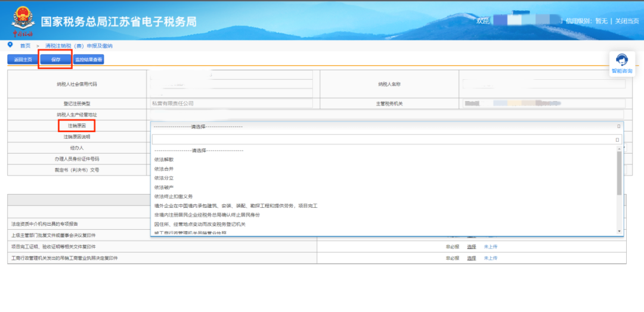
Task: Go to 首页 breadcrumb link
Action: click(x=25, y=45)
